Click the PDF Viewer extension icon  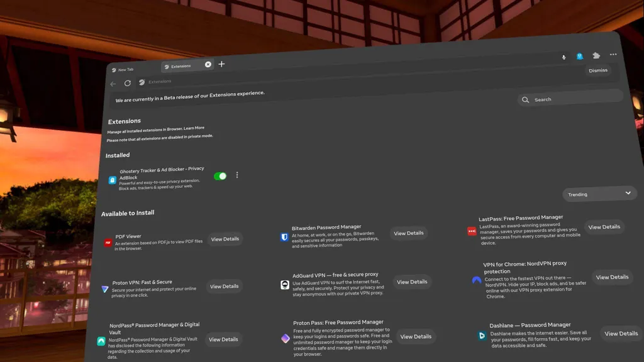(108, 242)
